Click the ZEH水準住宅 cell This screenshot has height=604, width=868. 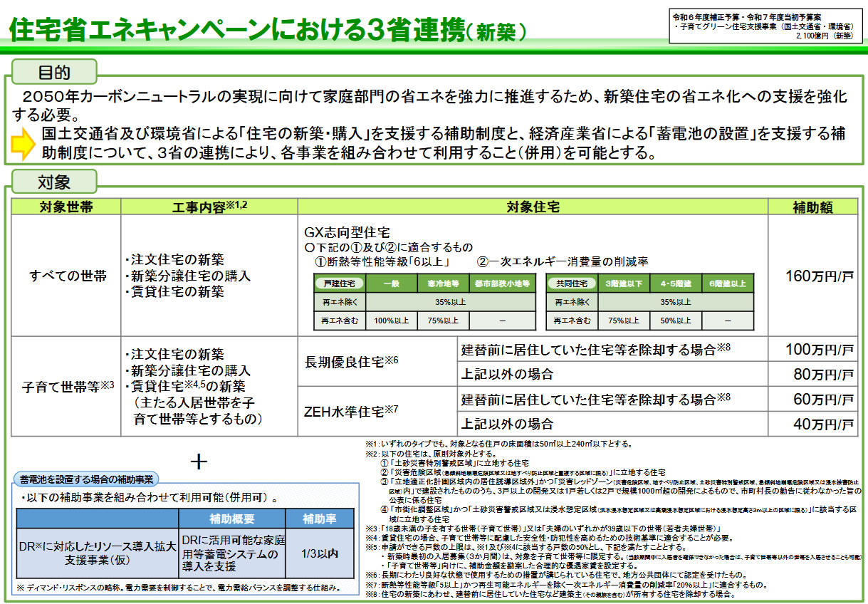377,411
